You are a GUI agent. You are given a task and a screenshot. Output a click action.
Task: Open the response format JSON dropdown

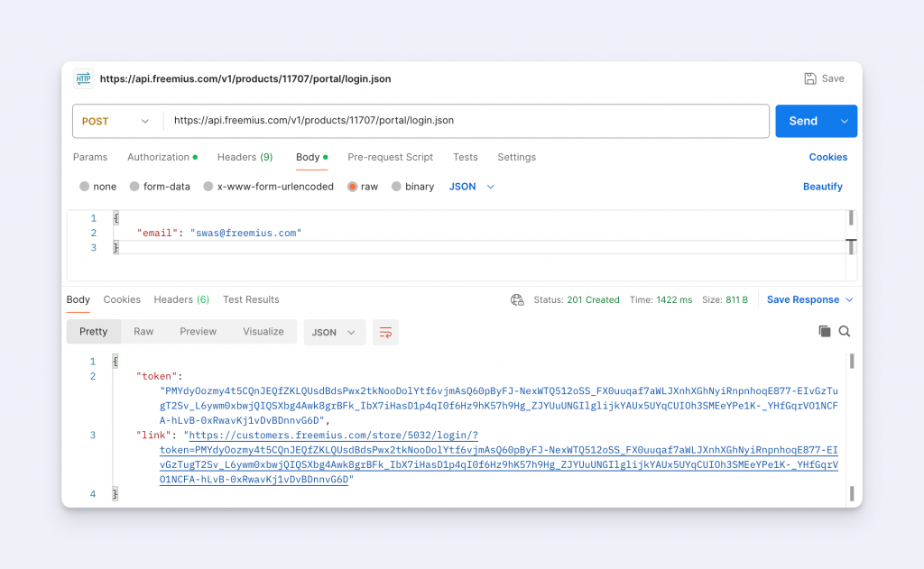click(x=334, y=332)
